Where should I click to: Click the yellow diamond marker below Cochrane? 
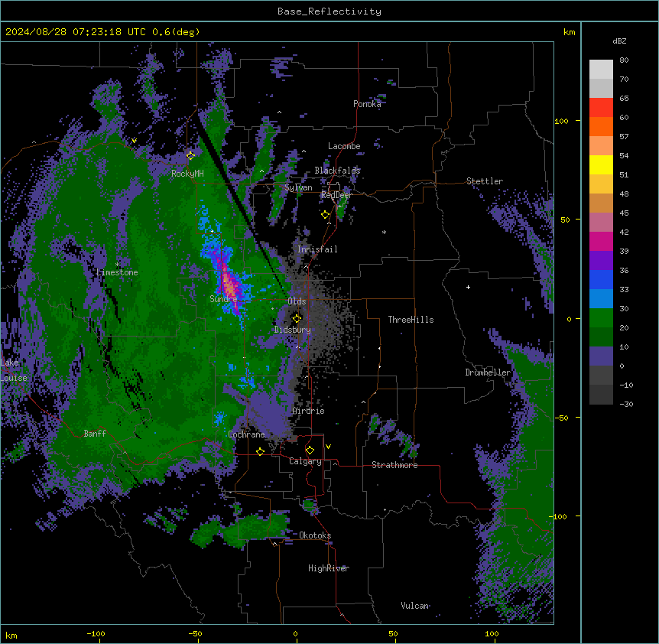pyautogui.click(x=260, y=451)
